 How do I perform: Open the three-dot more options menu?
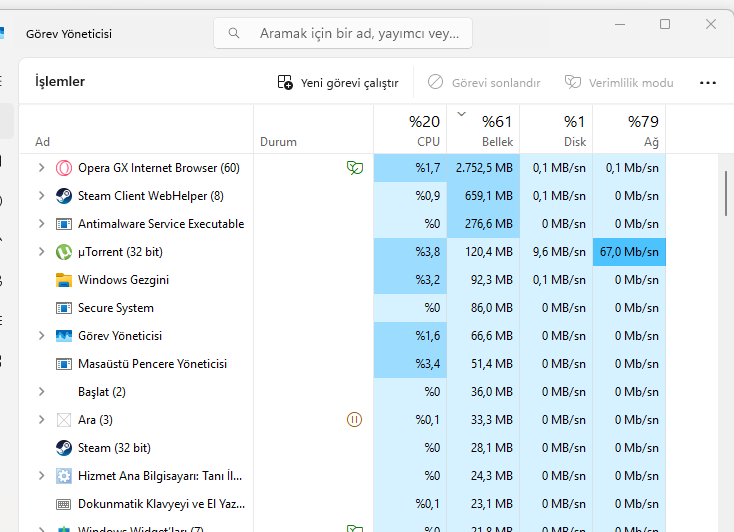[708, 83]
